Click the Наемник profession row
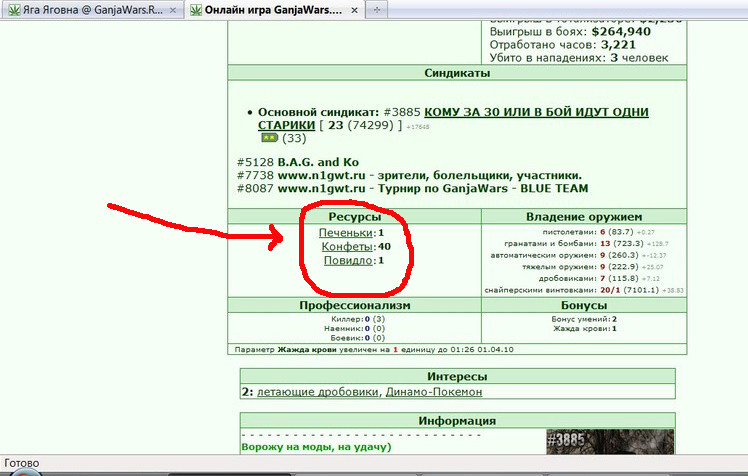This screenshot has width=748, height=476. click(354, 329)
